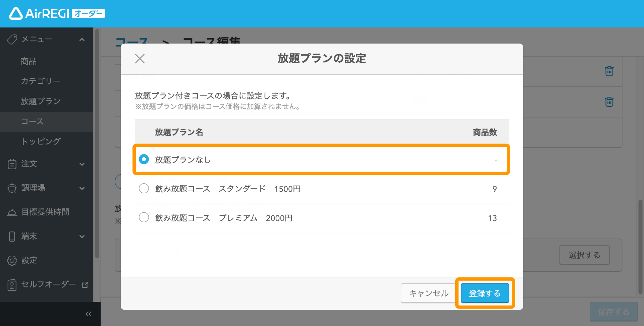Collapse the sidebar with double chevron
644x326 pixels.
coord(88,314)
